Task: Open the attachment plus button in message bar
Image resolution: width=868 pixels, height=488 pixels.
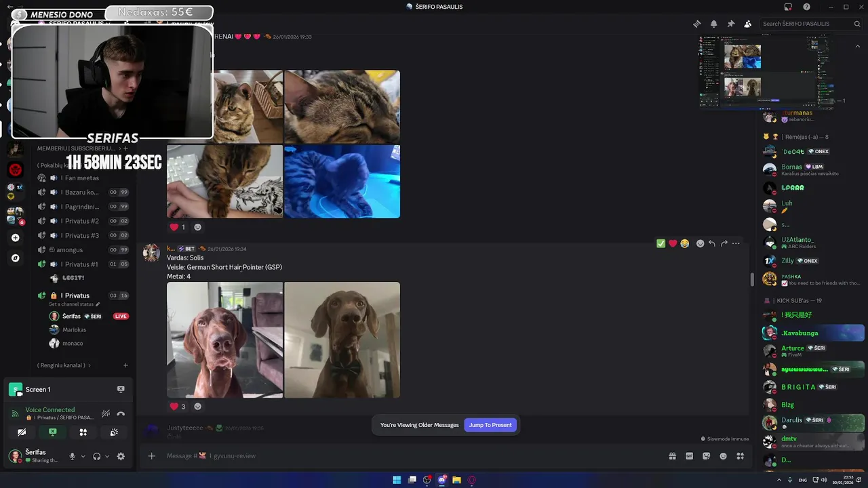Action: (152, 456)
